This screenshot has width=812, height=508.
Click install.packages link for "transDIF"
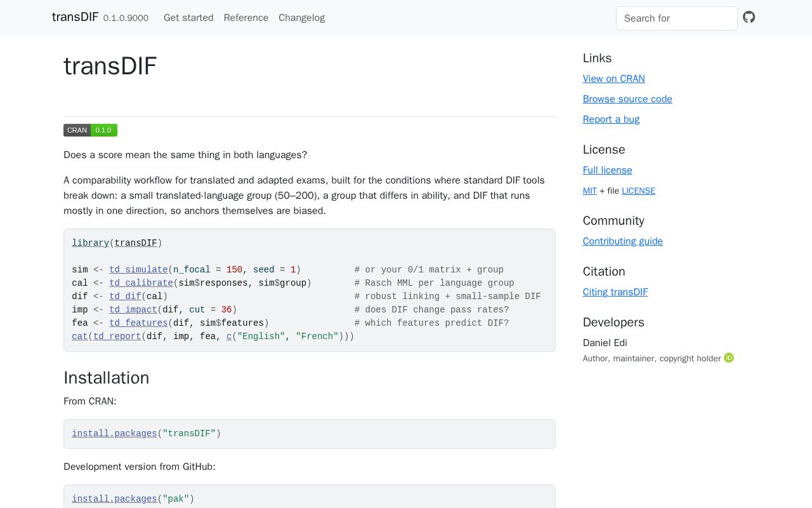[x=114, y=434]
